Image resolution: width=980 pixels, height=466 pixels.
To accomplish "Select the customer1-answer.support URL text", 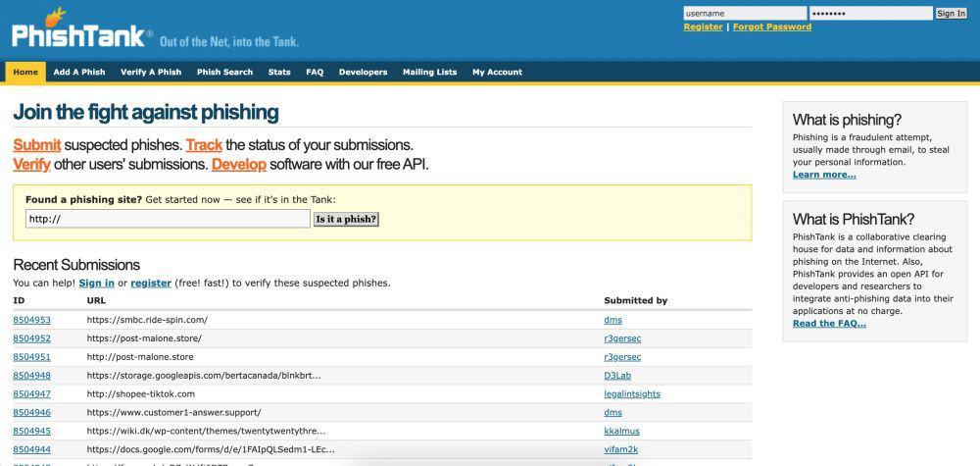I will [x=173, y=413].
